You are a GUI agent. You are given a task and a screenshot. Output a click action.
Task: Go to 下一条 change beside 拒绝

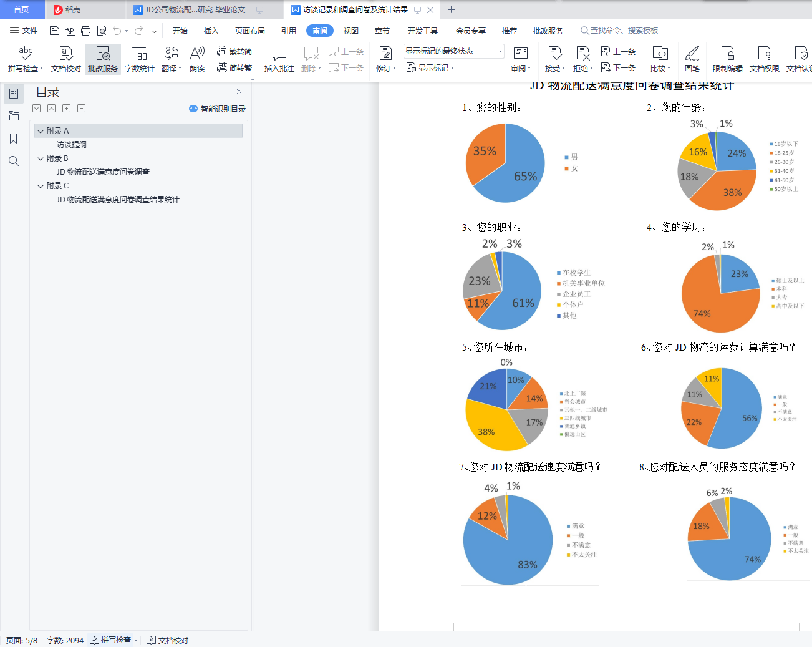[618, 67]
